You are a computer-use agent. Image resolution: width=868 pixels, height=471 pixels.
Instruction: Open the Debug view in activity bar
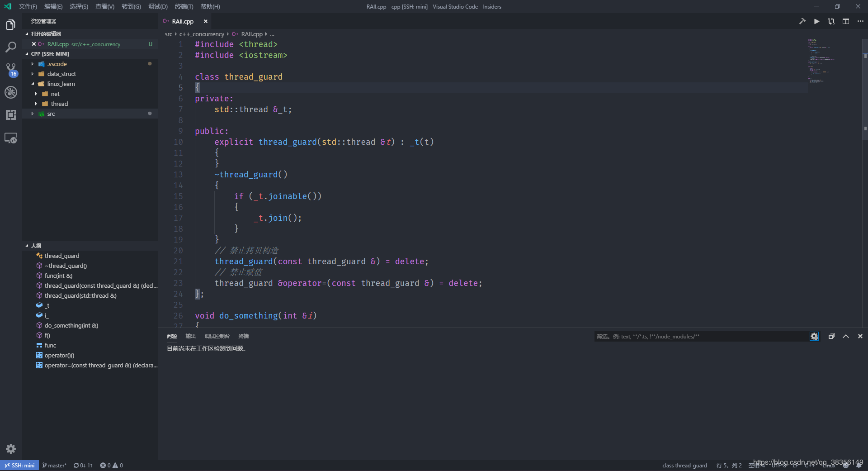(x=11, y=92)
